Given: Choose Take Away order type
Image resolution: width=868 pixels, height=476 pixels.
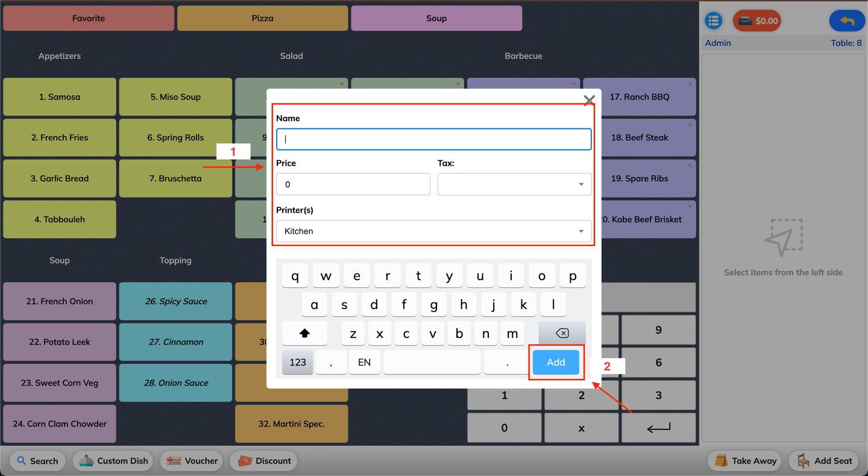Looking at the screenshot, I should [746, 461].
